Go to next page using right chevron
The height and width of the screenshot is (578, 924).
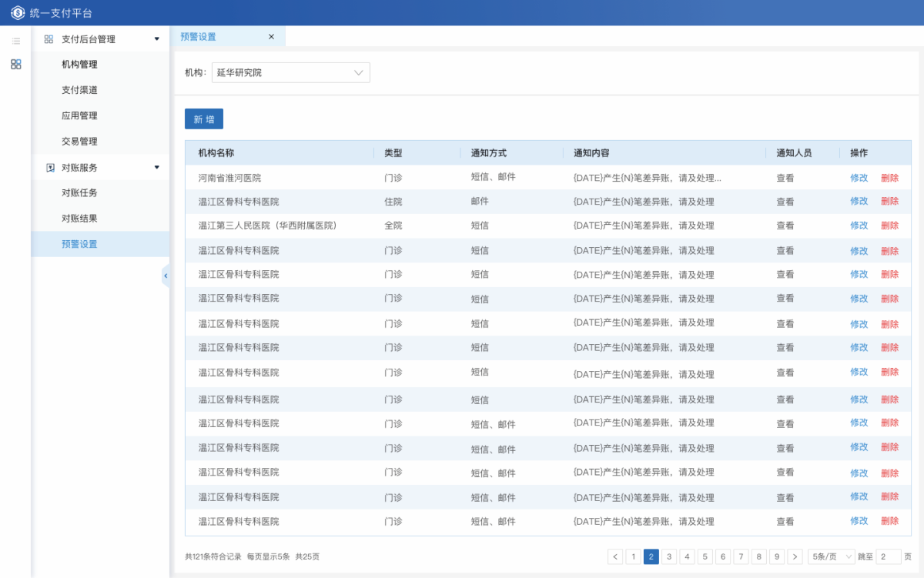pyautogui.click(x=795, y=556)
